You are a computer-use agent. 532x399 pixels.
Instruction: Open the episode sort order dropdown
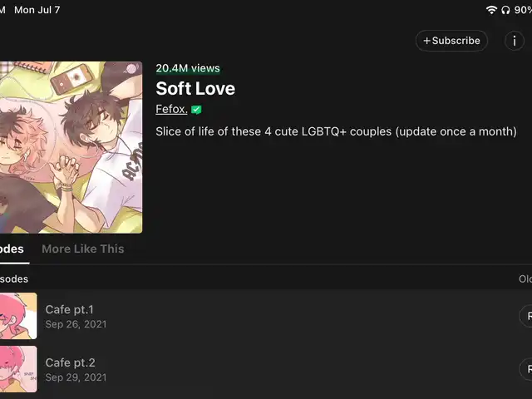pos(525,279)
